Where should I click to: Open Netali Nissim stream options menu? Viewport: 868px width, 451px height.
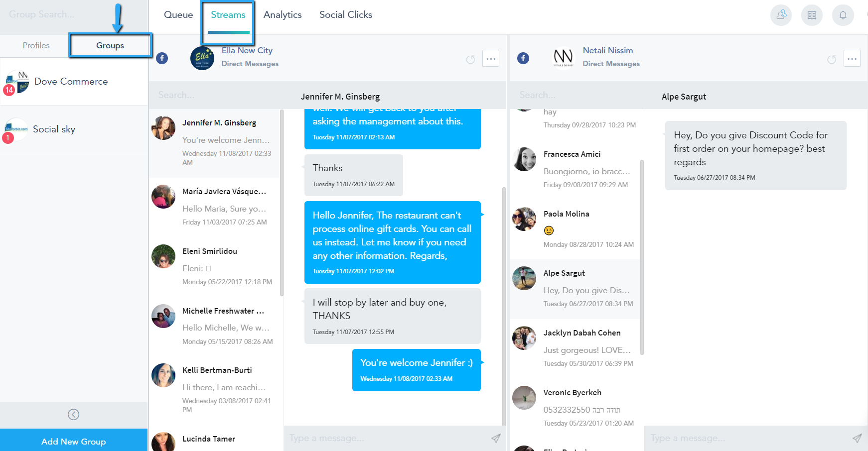click(x=852, y=58)
